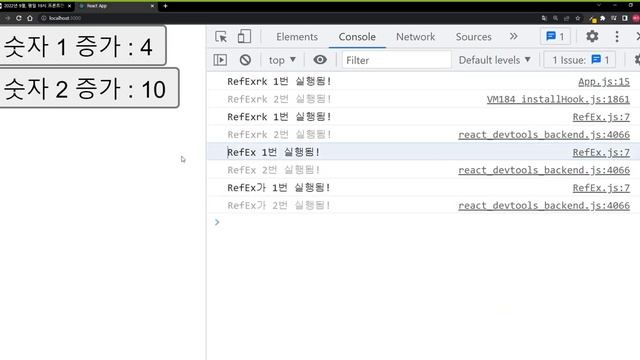Screen dimensions: 640x360
Task: Open the share page icon in address bar
Action: pos(567,18)
